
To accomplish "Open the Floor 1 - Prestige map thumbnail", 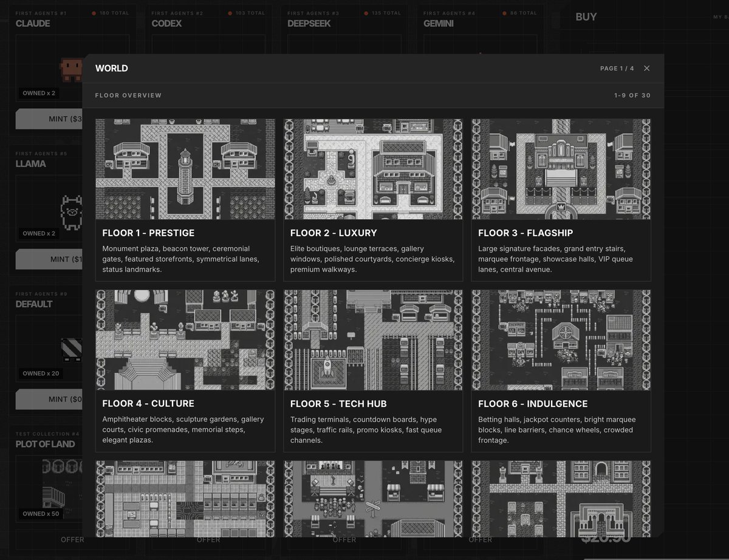I will coord(185,169).
